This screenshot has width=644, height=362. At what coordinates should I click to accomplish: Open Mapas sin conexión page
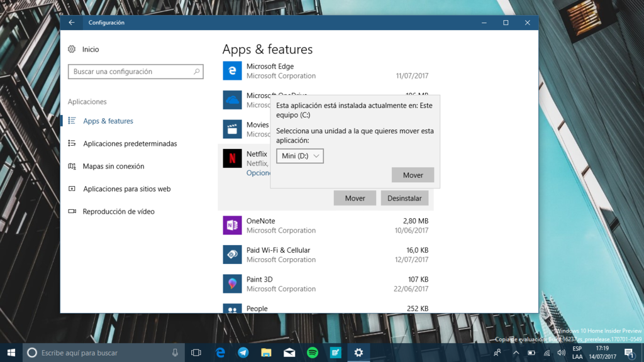[113, 166]
